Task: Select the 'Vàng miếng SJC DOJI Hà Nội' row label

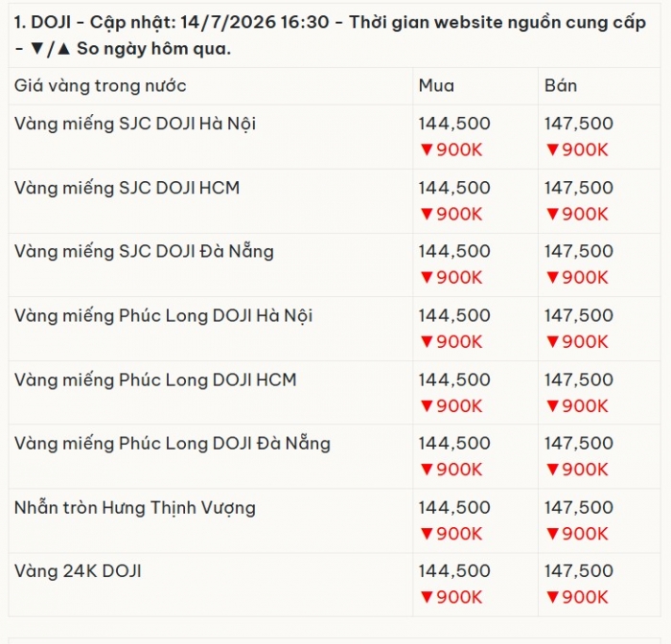Action: [x=135, y=124]
